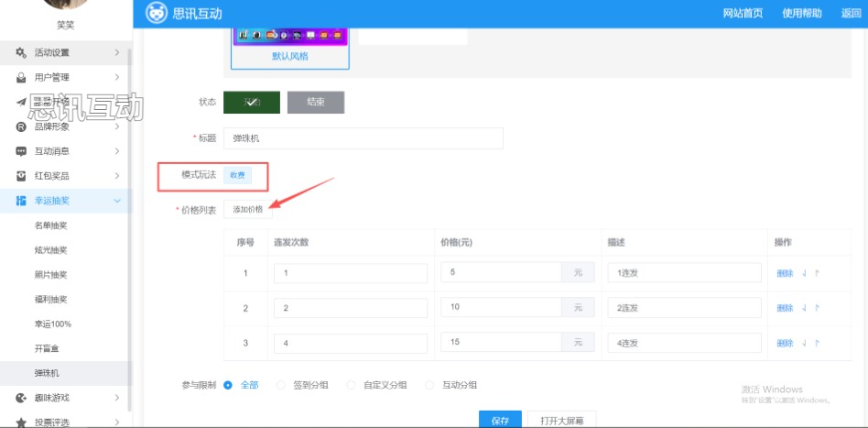Image resolution: width=868 pixels, height=428 pixels.
Task: Expand the 品牌形象 sidebar menu
Action: point(116,126)
